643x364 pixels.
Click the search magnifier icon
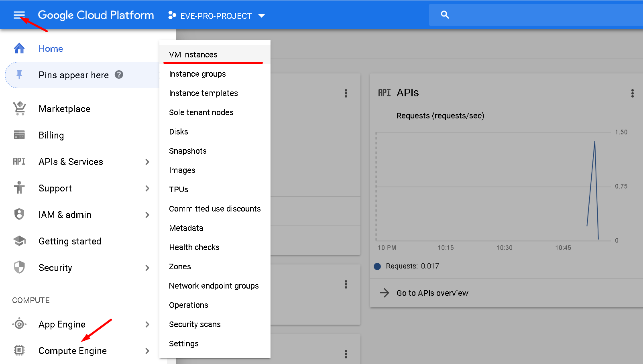(445, 15)
